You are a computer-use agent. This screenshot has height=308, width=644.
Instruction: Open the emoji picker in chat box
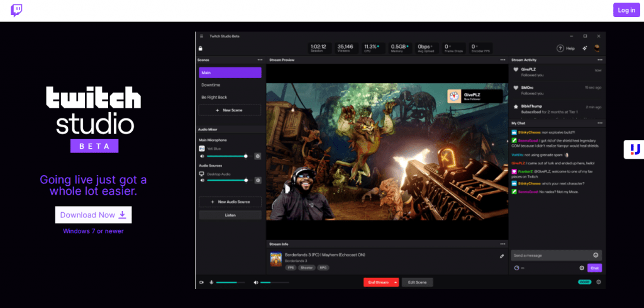tap(595, 255)
